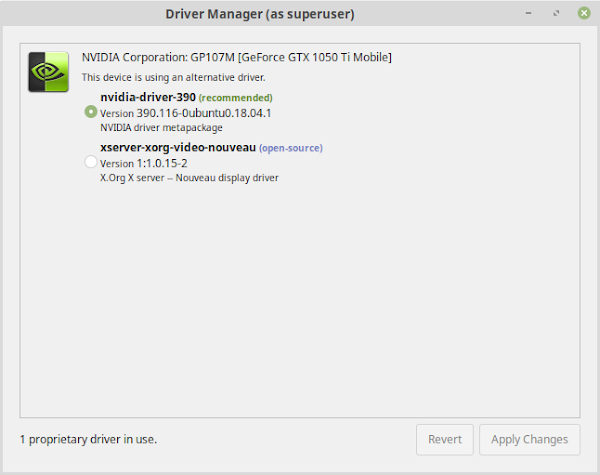
Task: Click the '1 proprietary driver in use.' status
Action: (88, 439)
